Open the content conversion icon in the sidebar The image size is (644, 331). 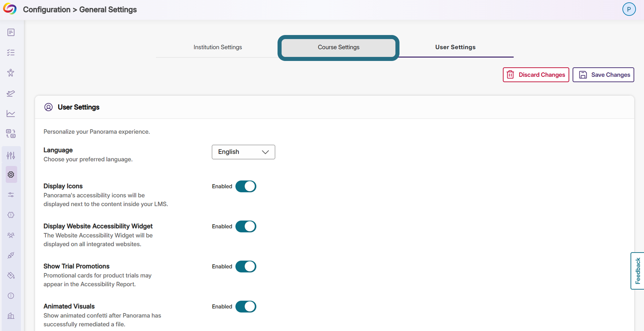click(x=11, y=134)
